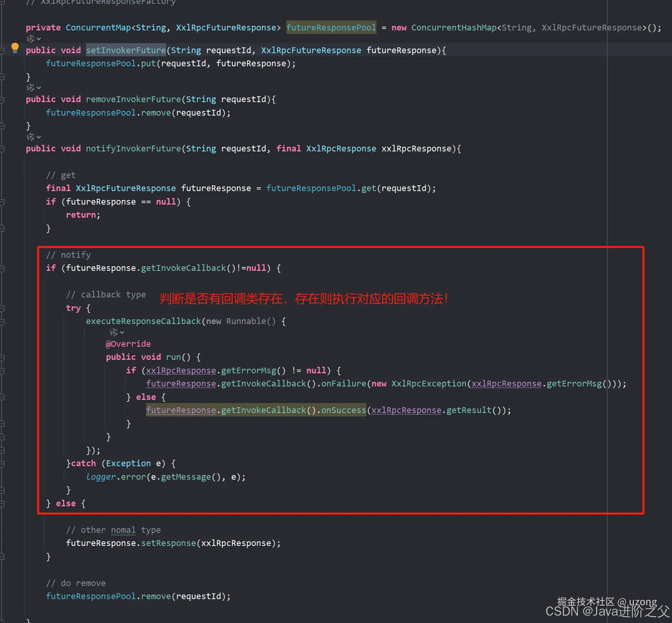Click the '// do remove' comment
This screenshot has width=672, height=623.
pyautogui.click(x=76, y=583)
